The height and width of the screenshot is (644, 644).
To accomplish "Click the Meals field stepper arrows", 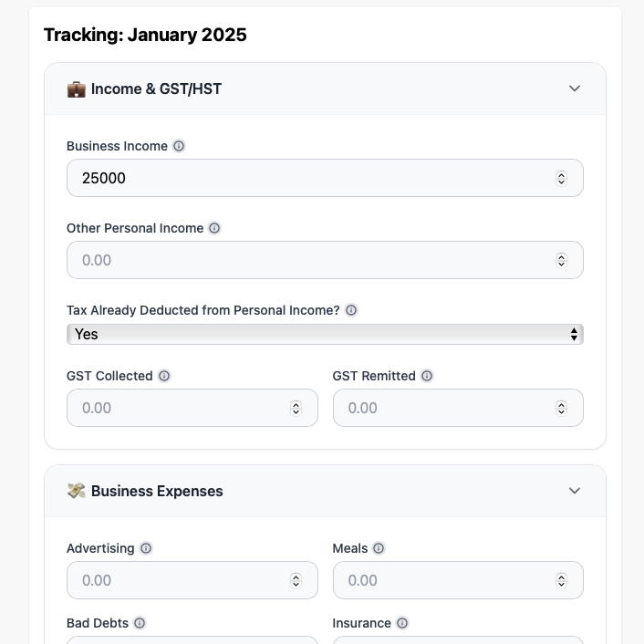I will [561, 581].
